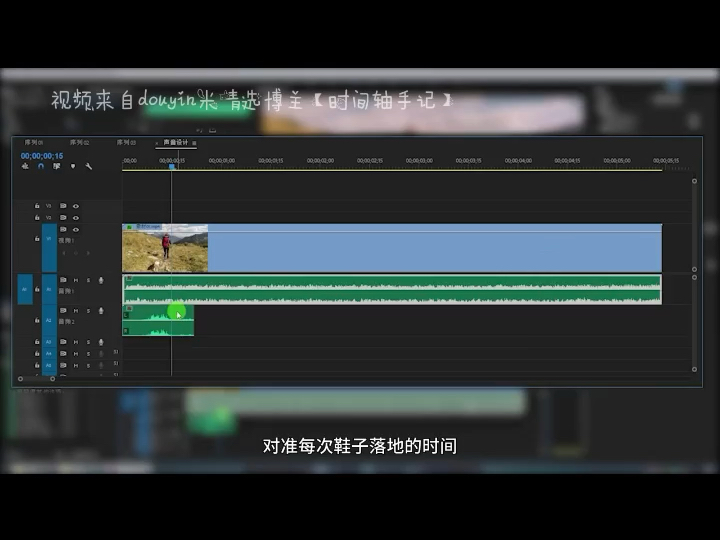This screenshot has width=720, height=540.
Task: Toggle lock on audio track A4
Action: coord(37,354)
